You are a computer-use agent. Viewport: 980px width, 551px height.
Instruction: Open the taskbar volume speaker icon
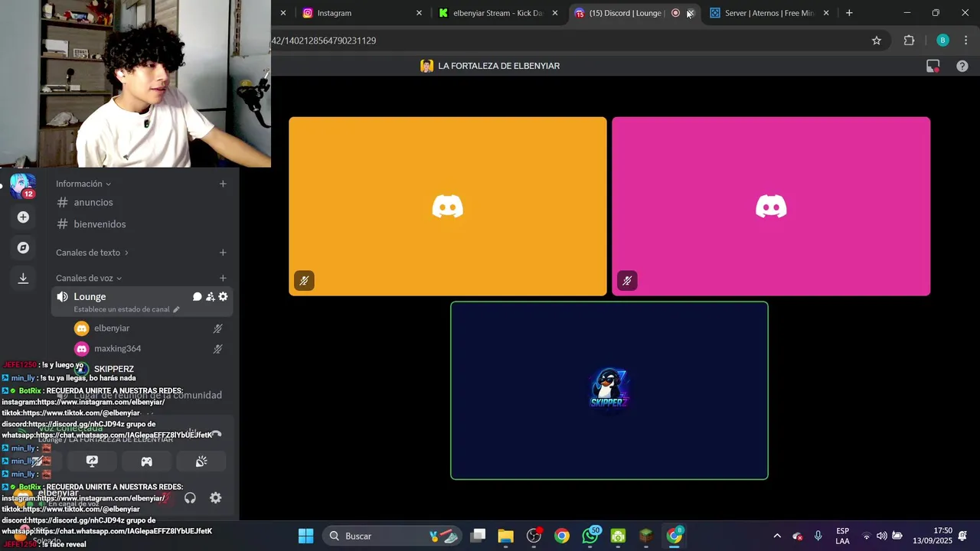point(881,536)
